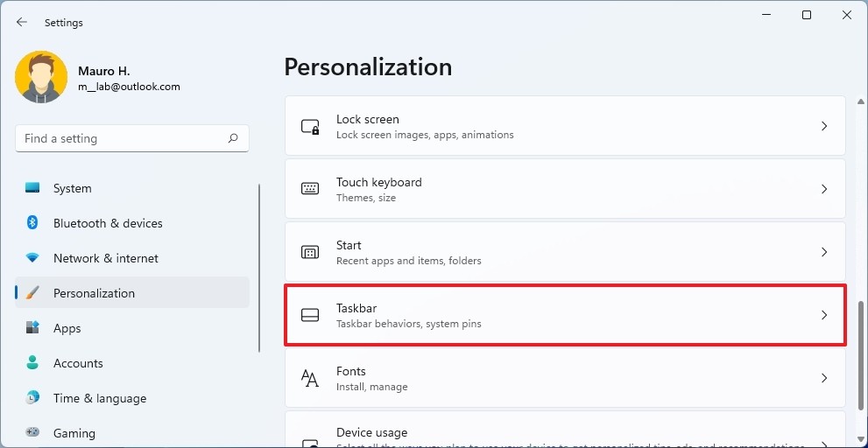Open the Fonts settings row
The height and width of the screenshot is (448, 868).
[565, 378]
